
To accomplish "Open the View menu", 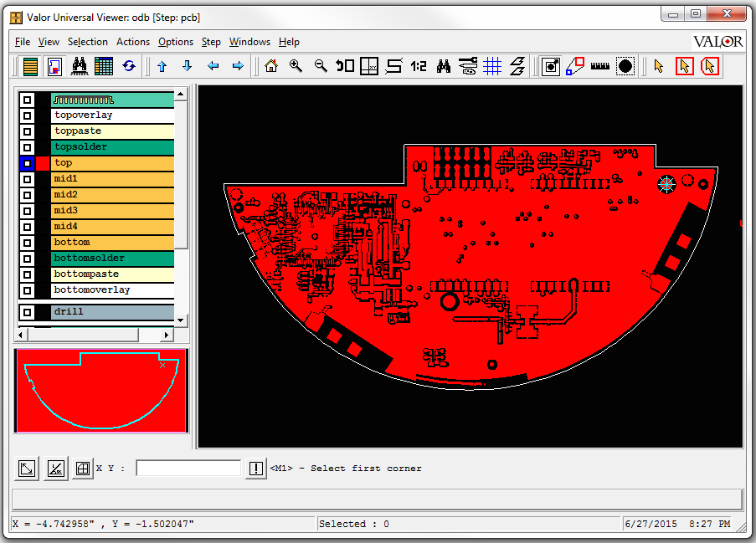I will [x=49, y=42].
